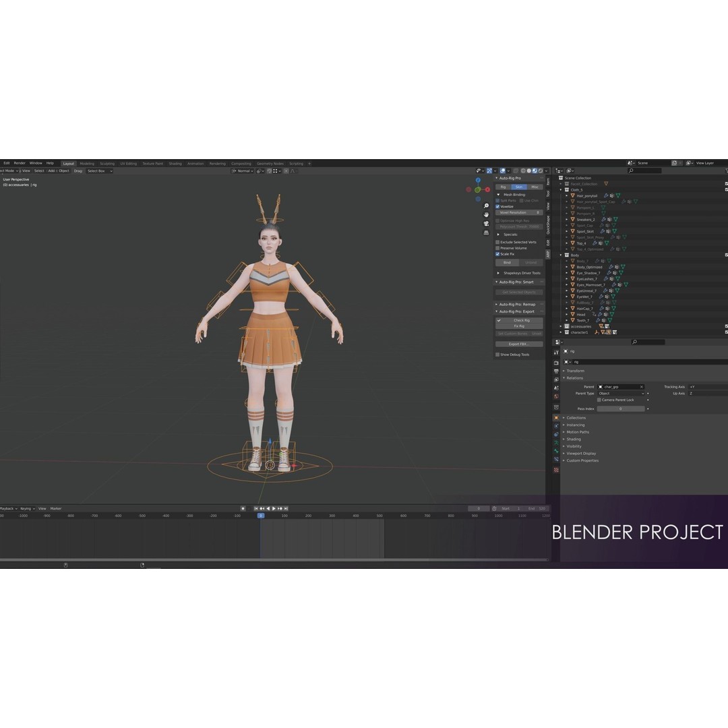
Task: Switch to Auto-Rig Pro Misc tab
Action: (535, 187)
